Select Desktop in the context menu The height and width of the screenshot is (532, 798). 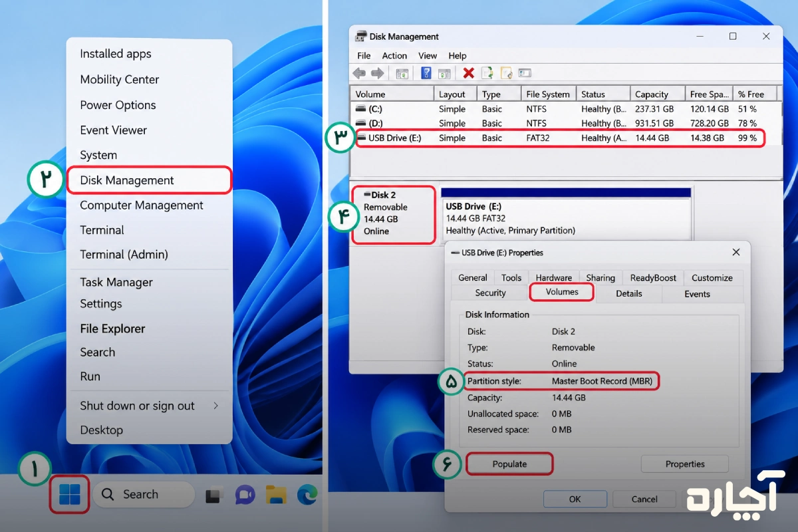(x=102, y=430)
